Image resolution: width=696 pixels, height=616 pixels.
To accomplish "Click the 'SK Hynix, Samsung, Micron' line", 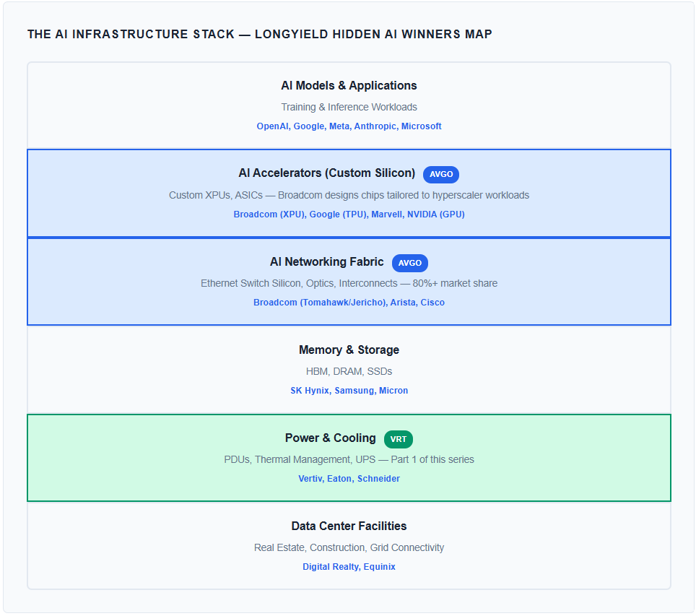I will click(349, 391).
